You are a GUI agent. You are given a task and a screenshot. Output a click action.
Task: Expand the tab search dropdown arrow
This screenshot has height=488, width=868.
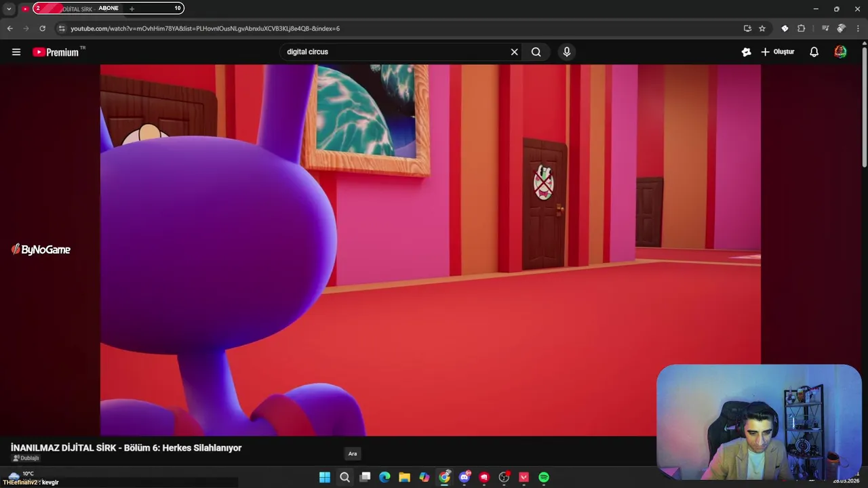click(x=9, y=9)
